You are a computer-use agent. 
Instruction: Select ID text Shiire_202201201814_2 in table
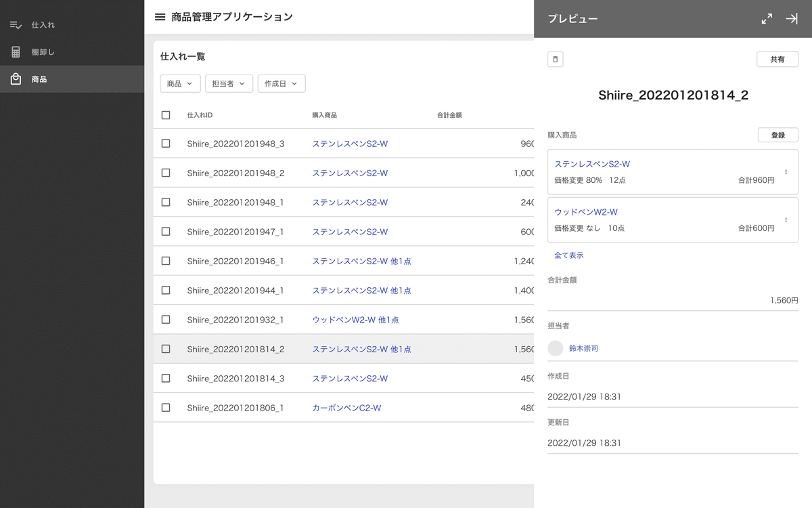[x=235, y=349]
